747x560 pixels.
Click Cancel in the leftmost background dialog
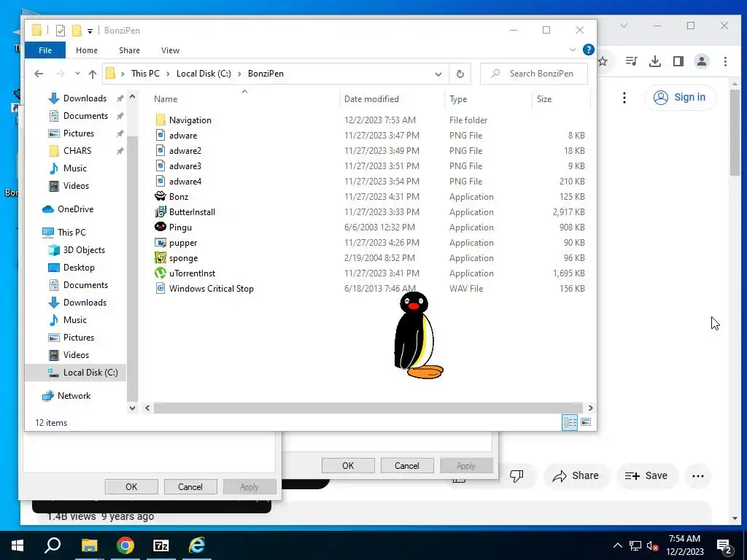click(x=190, y=486)
